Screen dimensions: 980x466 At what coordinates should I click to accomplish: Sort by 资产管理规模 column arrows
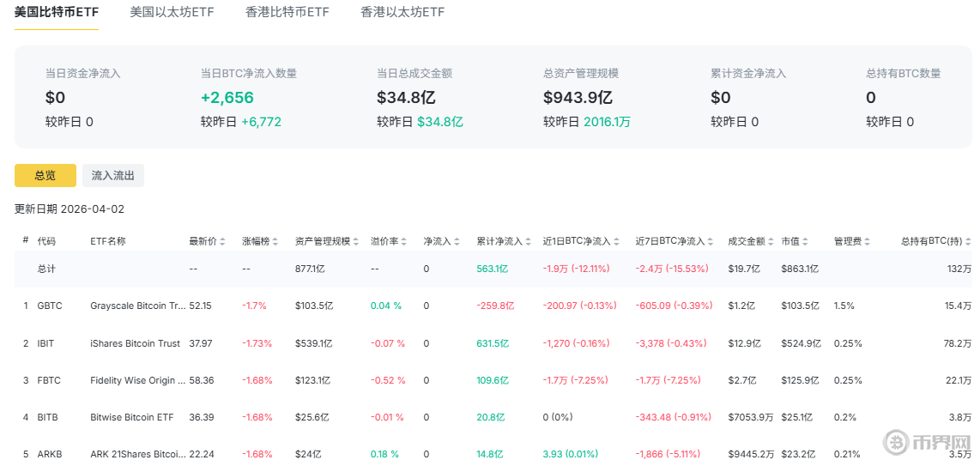pyautogui.click(x=355, y=242)
